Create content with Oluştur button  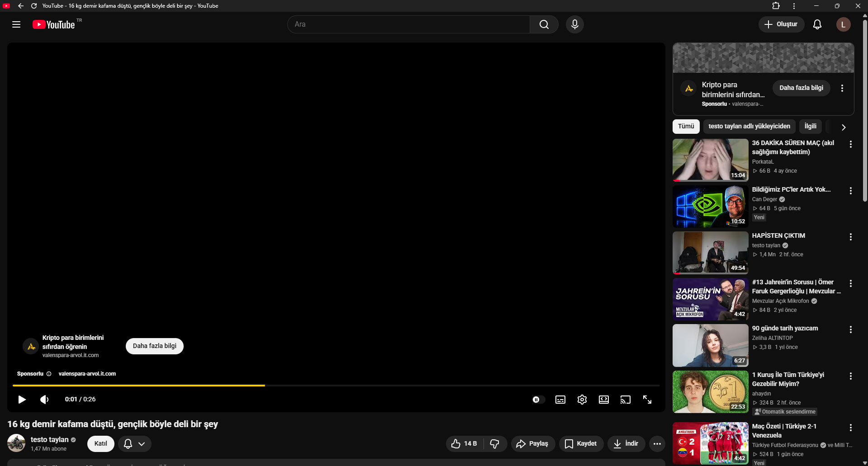click(x=781, y=24)
